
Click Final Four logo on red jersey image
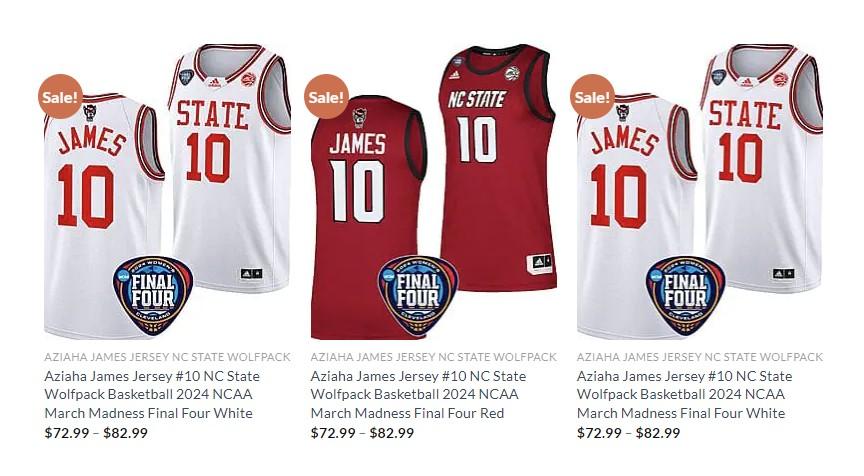click(x=418, y=295)
